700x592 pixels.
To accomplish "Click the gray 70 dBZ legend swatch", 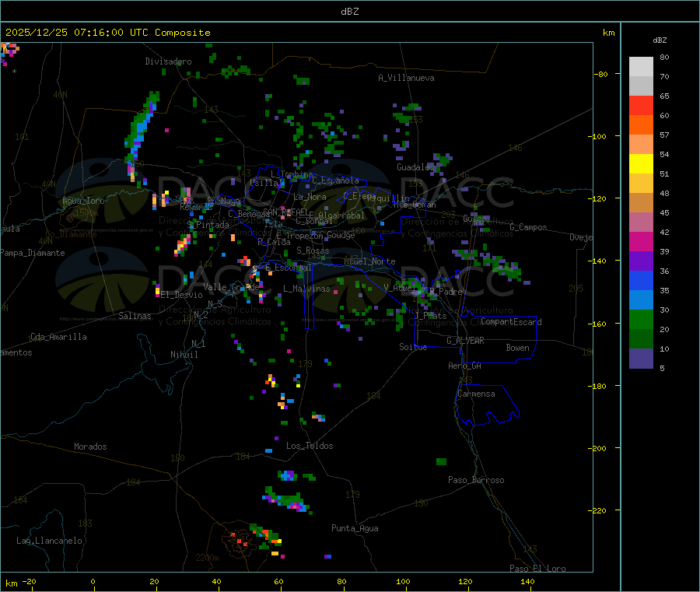I will pyautogui.click(x=641, y=86).
